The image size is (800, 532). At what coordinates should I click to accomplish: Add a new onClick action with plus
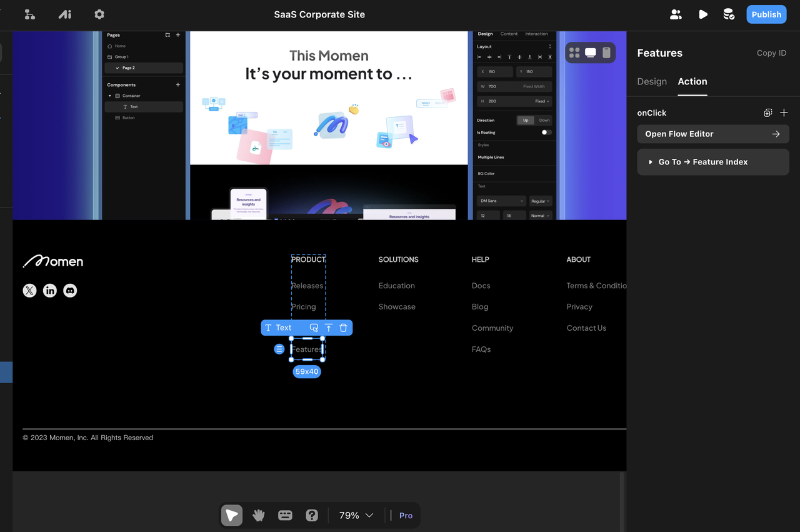click(784, 113)
